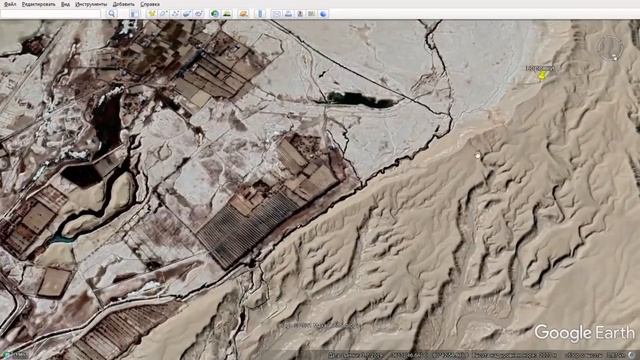Add an image overlay from toolbar
Image resolution: width=640 pixels, height=360 pixels.
pyautogui.click(x=187, y=14)
